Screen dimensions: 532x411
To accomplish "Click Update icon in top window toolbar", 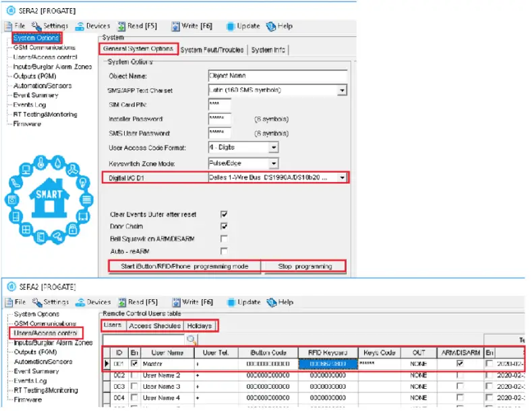I will click(231, 26).
